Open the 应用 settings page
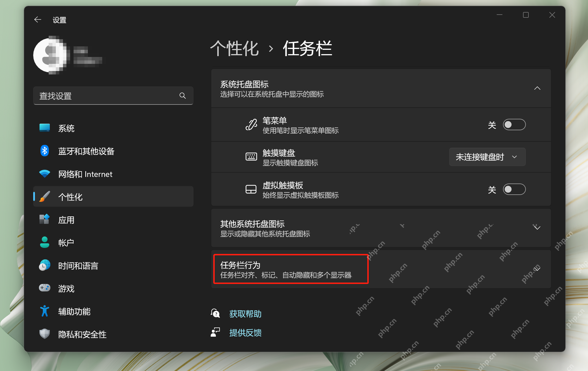The width and height of the screenshot is (588, 371). (x=113, y=220)
